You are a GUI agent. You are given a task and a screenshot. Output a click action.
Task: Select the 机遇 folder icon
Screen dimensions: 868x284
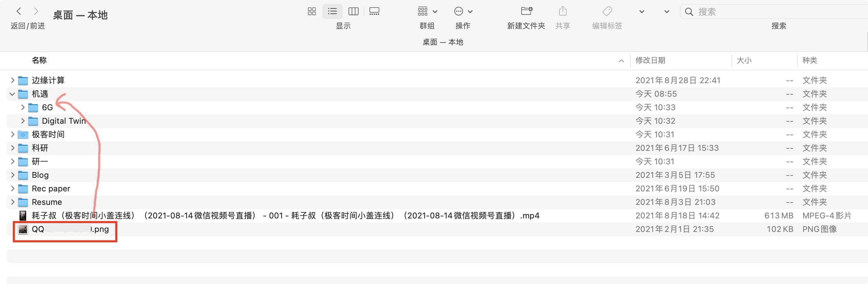click(x=23, y=94)
